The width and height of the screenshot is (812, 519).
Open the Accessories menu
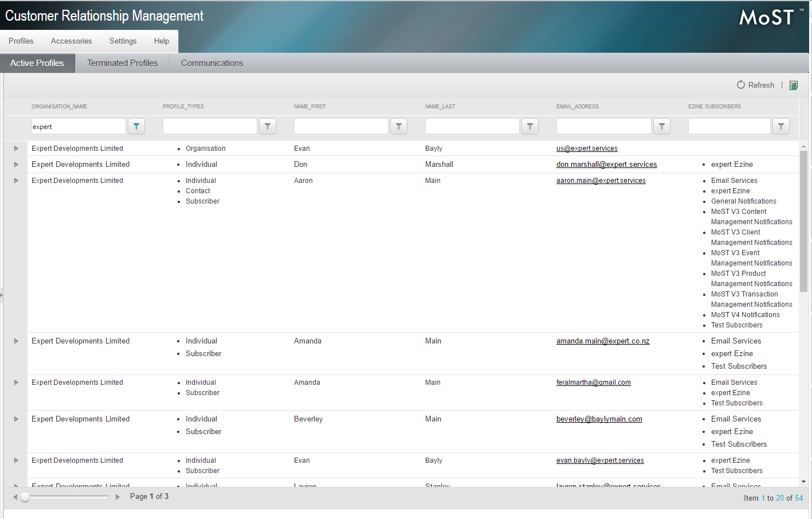point(71,41)
